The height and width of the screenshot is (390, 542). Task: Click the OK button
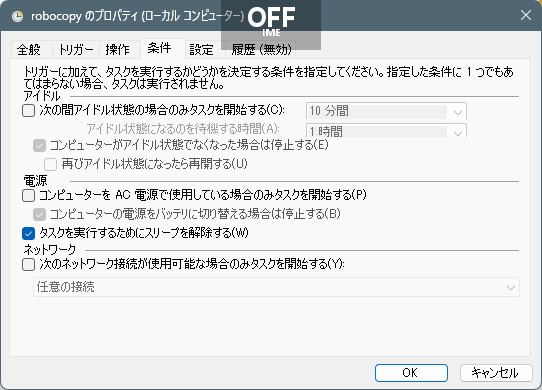[411, 373]
